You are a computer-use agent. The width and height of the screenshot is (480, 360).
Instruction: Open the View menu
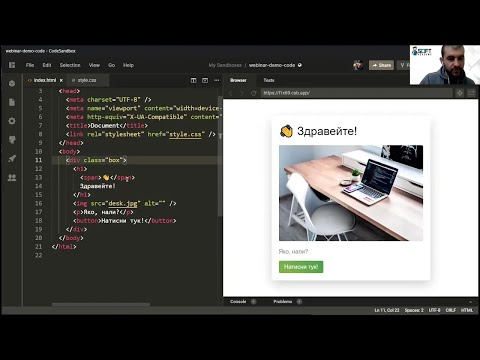click(94, 65)
